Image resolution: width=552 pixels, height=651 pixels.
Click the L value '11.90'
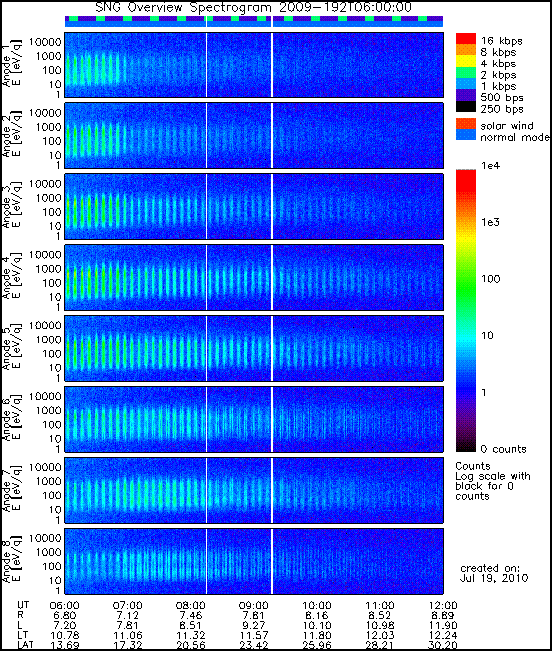tap(443, 625)
